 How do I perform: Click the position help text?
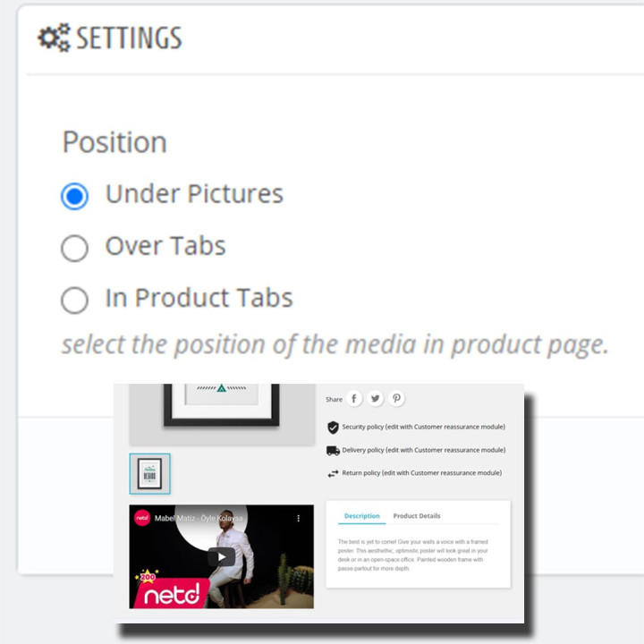pyautogui.click(x=335, y=344)
